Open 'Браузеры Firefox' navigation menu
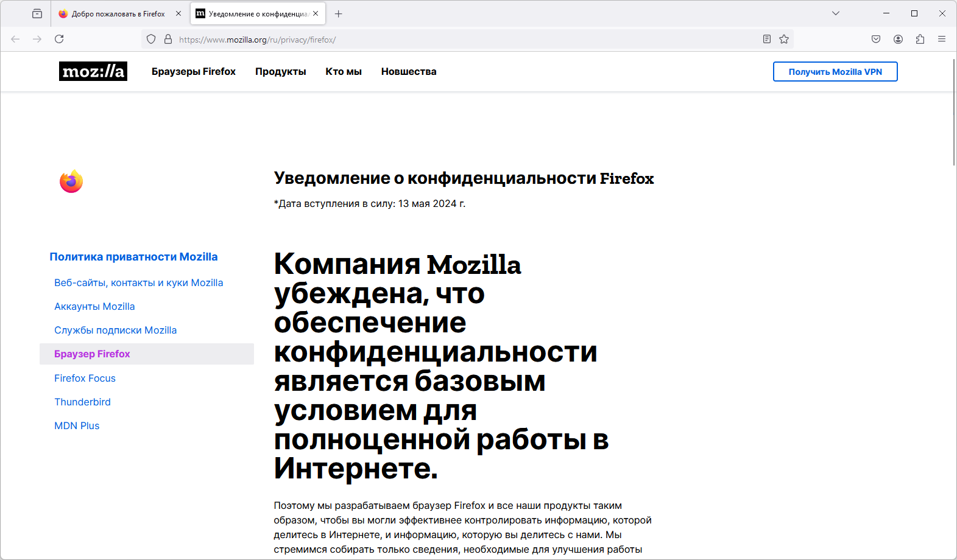Image resolution: width=957 pixels, height=560 pixels. 194,71
